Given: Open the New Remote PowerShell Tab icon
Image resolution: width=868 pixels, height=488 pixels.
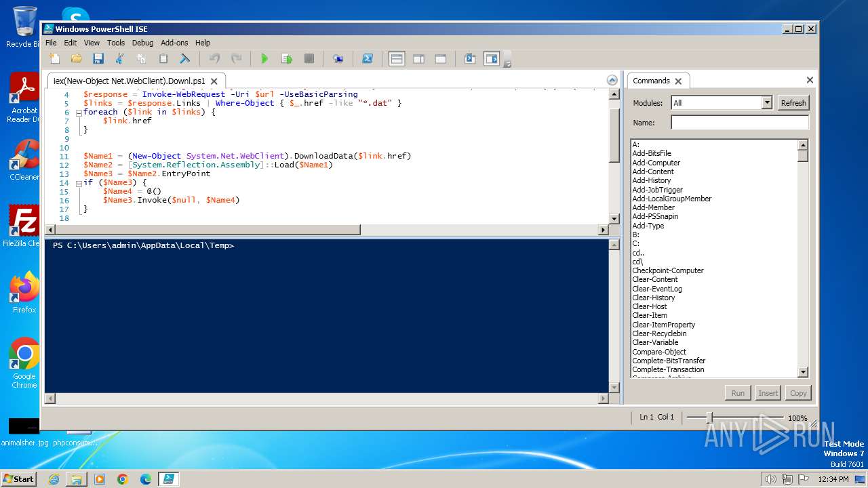Looking at the screenshot, I should [338, 59].
